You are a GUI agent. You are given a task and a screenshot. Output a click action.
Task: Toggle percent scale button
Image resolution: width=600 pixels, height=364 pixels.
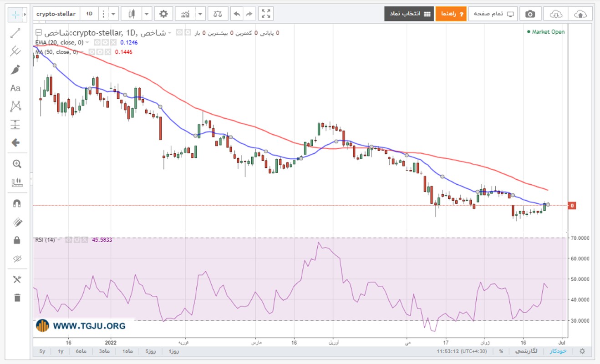tap(501, 351)
